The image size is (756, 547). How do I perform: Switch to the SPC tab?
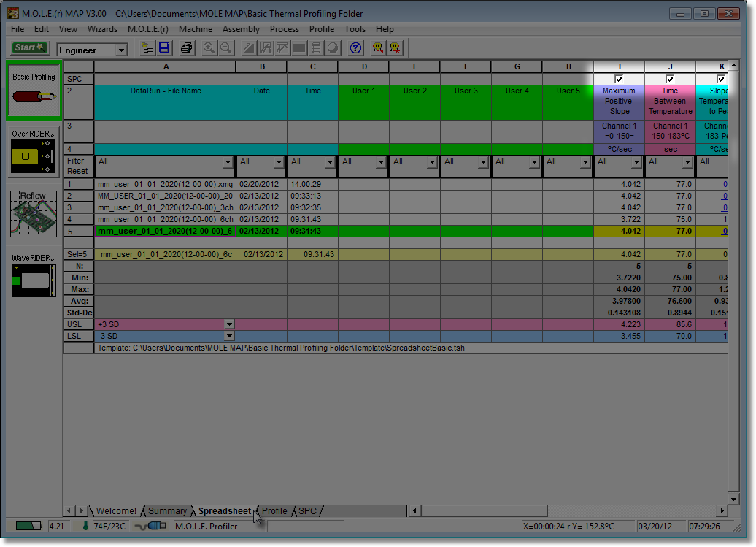point(308,510)
